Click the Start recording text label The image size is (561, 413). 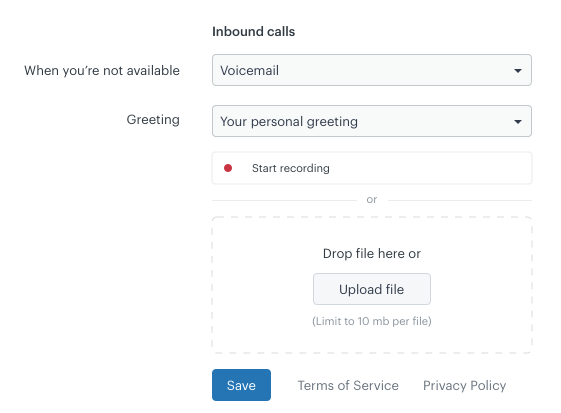[291, 168]
